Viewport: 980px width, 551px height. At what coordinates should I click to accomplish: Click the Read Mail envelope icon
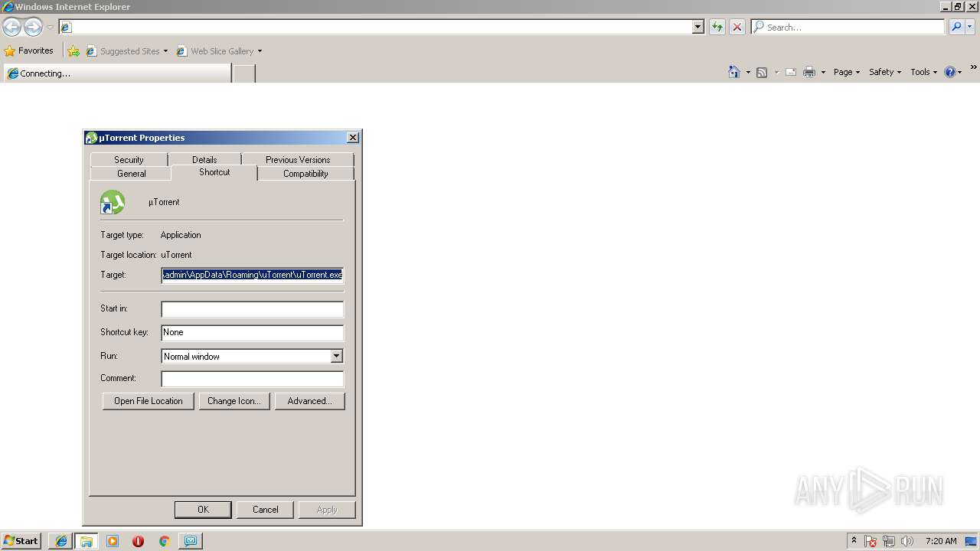click(x=791, y=72)
